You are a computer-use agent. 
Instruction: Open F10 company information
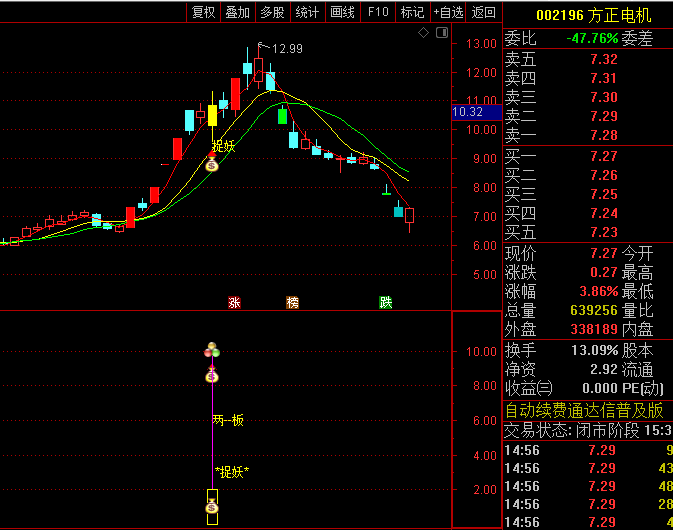pos(377,12)
